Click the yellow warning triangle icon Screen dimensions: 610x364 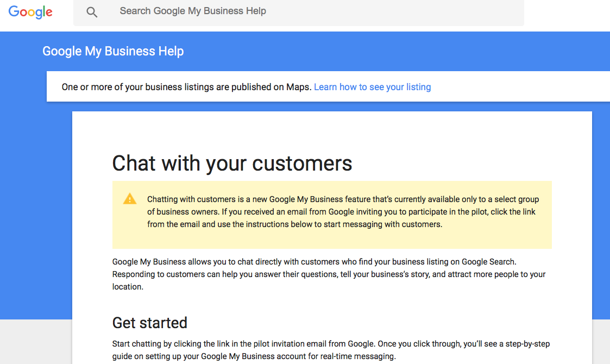point(129,199)
